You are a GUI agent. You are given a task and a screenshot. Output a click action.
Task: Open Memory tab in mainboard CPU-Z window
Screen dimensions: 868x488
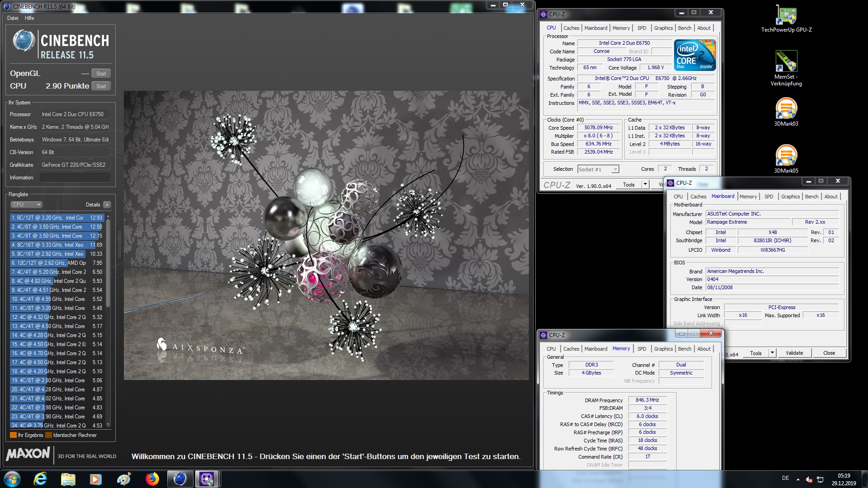click(x=748, y=197)
